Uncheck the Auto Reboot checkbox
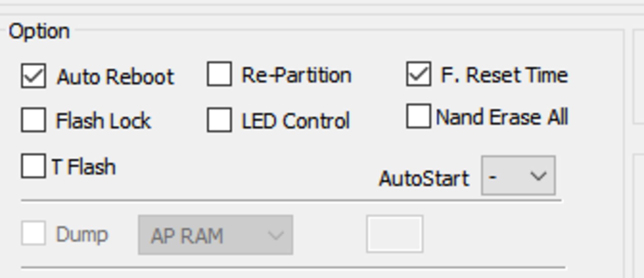Image resolution: width=644 pixels, height=278 pixels. [34, 76]
